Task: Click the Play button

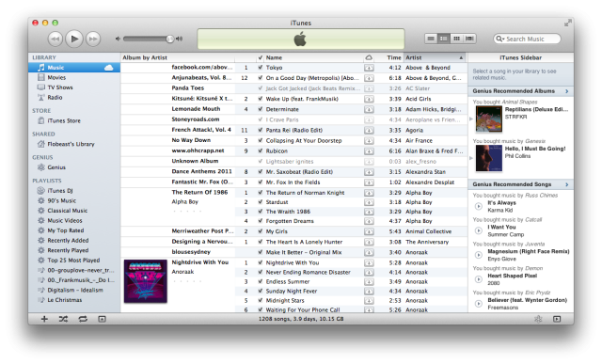Action: point(74,39)
